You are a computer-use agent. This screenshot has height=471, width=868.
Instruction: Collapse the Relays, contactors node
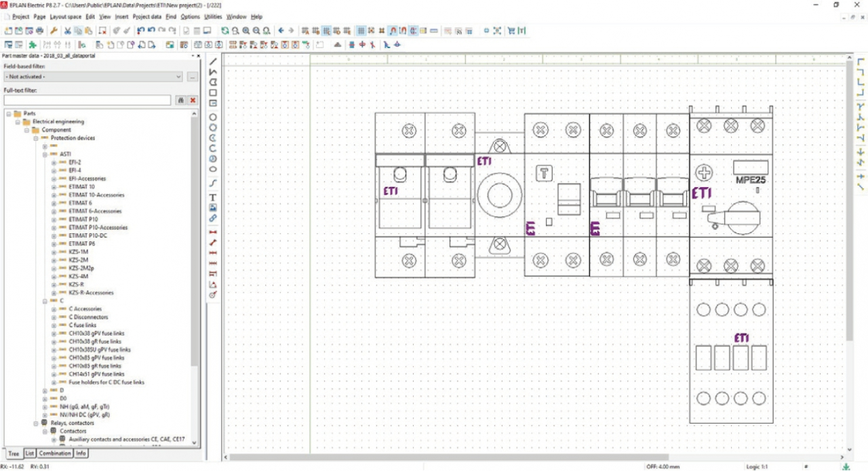(36, 423)
